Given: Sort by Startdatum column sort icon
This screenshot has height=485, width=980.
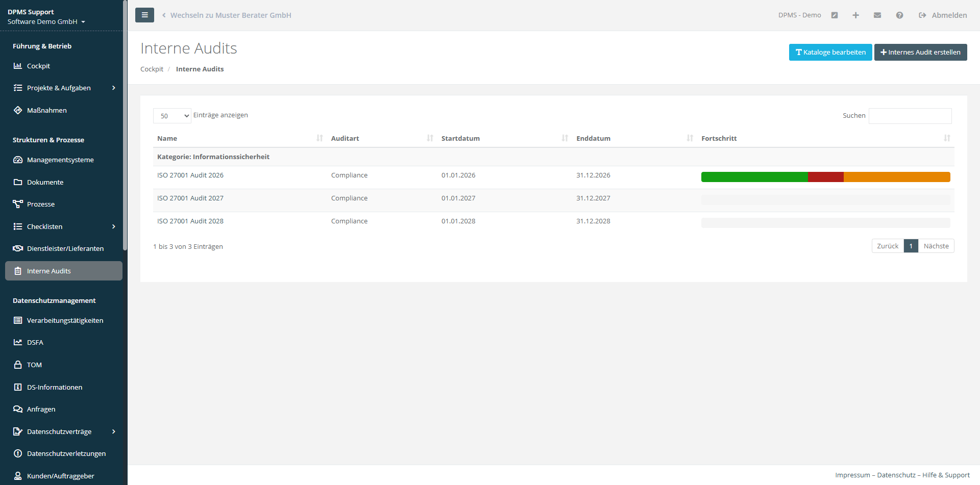Looking at the screenshot, I should (x=565, y=138).
